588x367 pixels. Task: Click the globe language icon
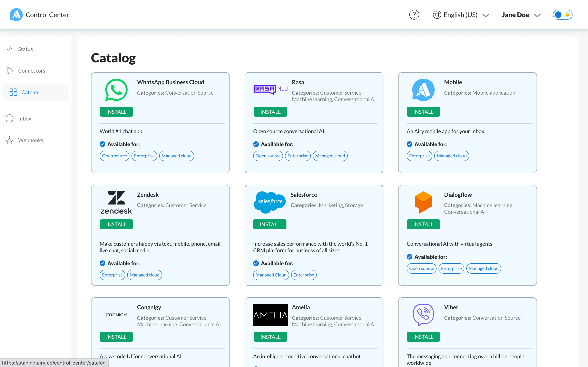pyautogui.click(x=437, y=15)
